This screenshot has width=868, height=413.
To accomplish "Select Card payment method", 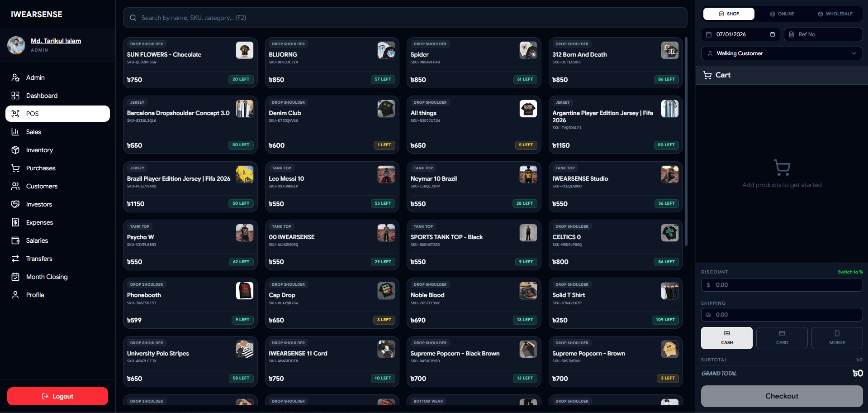I will point(782,338).
